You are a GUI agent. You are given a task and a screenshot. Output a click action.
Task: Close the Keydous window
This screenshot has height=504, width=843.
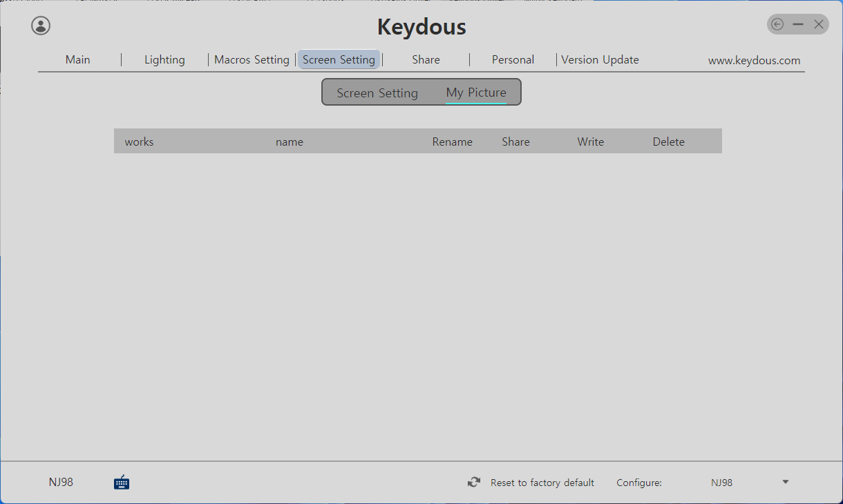pos(818,25)
